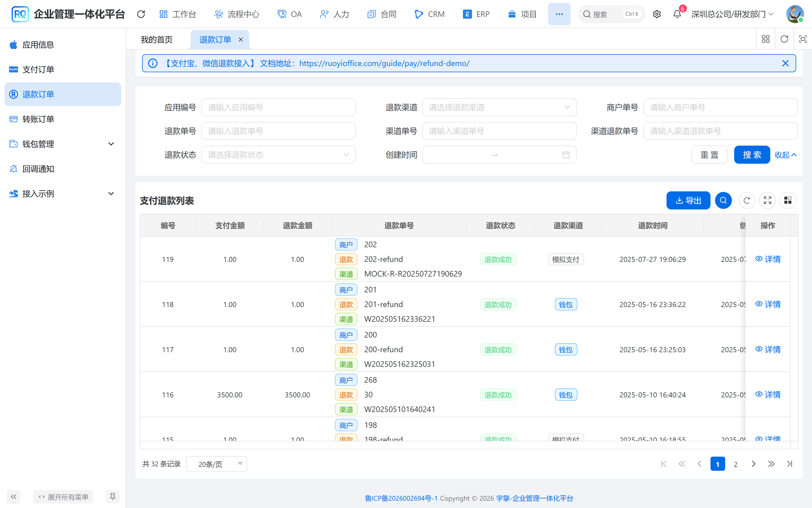
Task: Click the 应用编号 input field
Action: tap(278, 108)
